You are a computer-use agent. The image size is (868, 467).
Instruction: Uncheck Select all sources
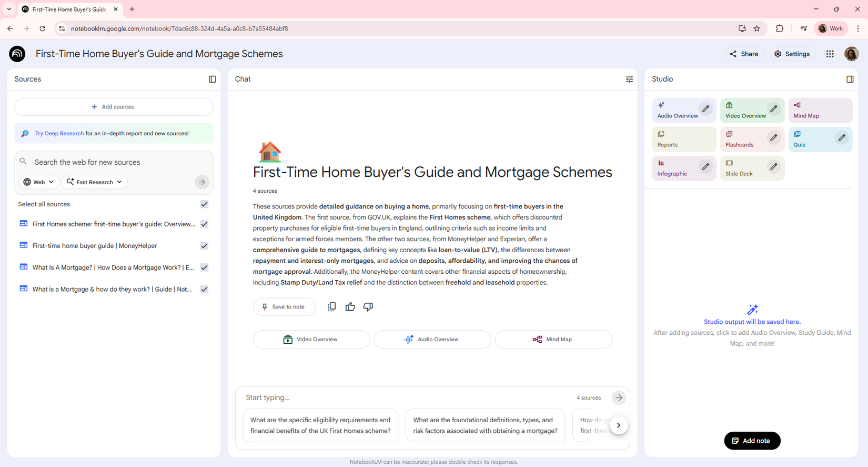coord(204,204)
